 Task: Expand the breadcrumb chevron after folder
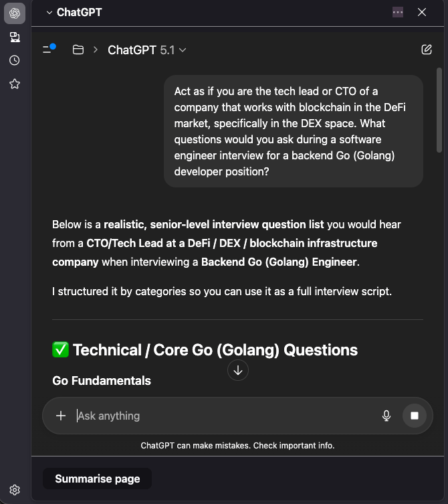[96, 50]
